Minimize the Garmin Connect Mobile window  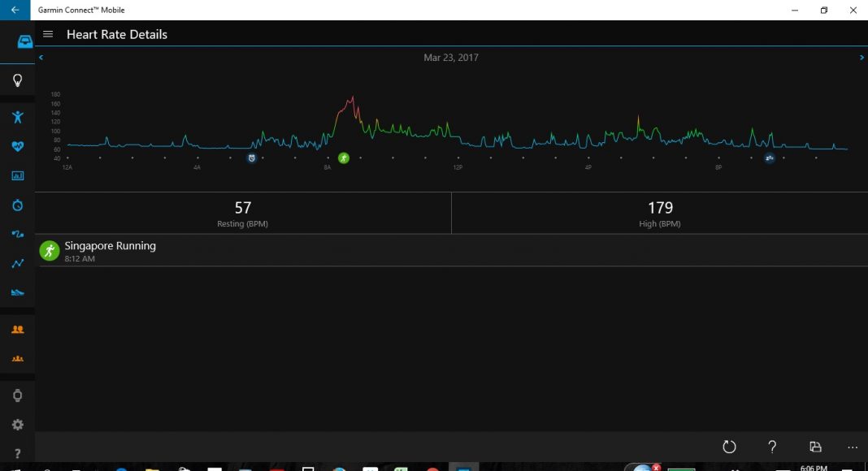(795, 10)
